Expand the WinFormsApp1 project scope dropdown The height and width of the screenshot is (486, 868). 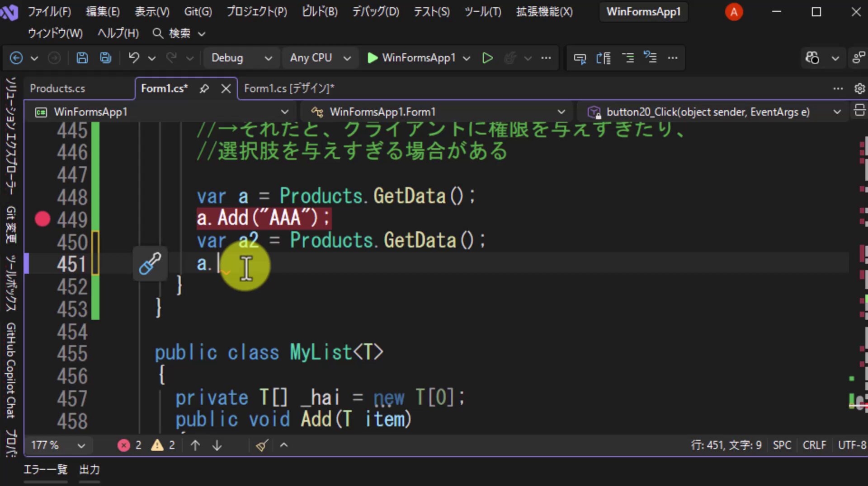161,112
